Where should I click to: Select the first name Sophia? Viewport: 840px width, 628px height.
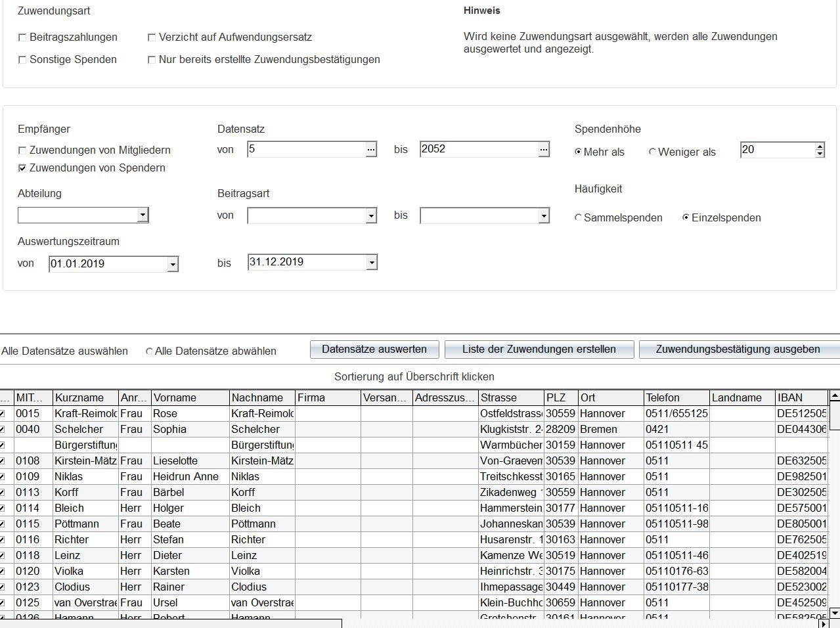190,429
